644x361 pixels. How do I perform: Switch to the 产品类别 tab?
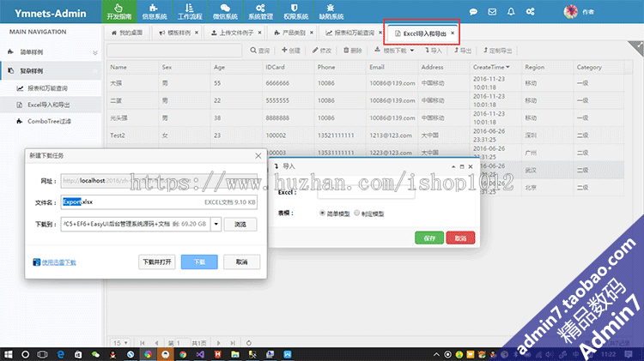(x=290, y=33)
